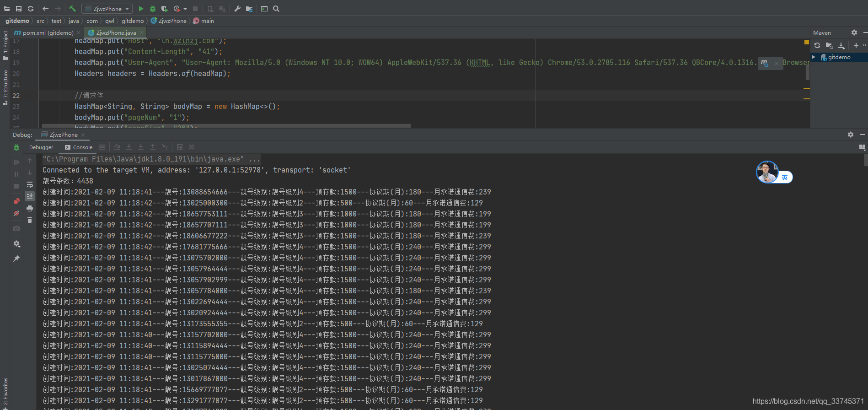Viewport: 868px width, 410px height.
Task: Open Settings with the wrench icon
Action: click(237, 9)
